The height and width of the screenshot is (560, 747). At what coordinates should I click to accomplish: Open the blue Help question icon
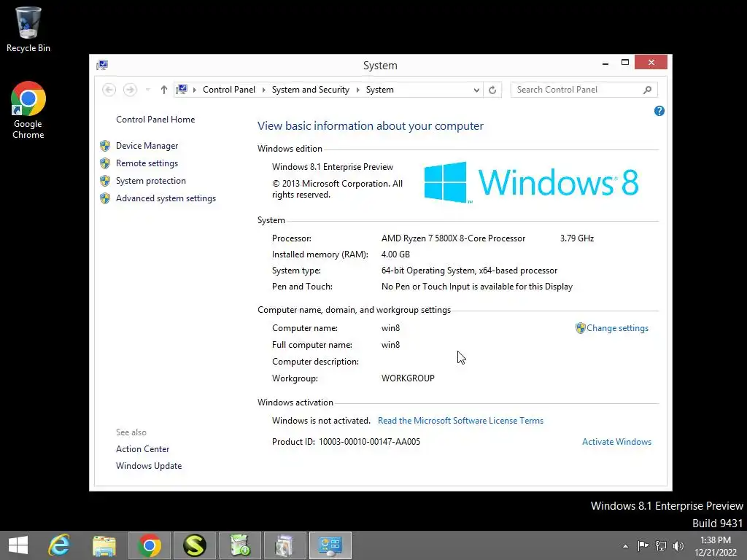(x=659, y=111)
